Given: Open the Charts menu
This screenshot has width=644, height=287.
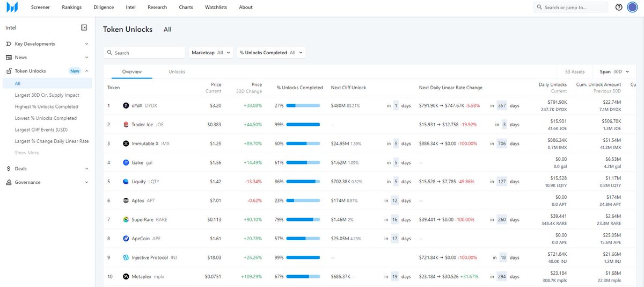Looking at the screenshot, I should tap(186, 8).
